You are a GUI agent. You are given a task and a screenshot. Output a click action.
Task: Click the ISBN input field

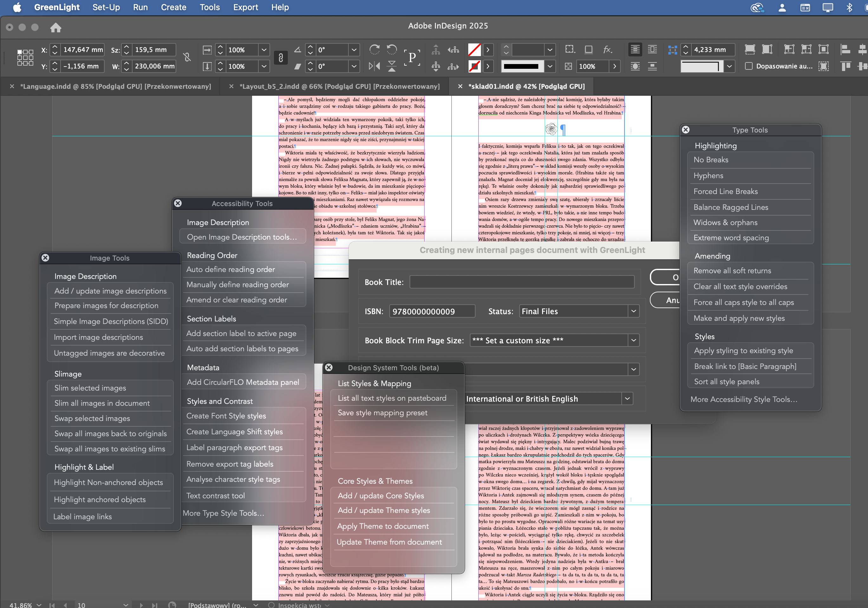(x=432, y=311)
